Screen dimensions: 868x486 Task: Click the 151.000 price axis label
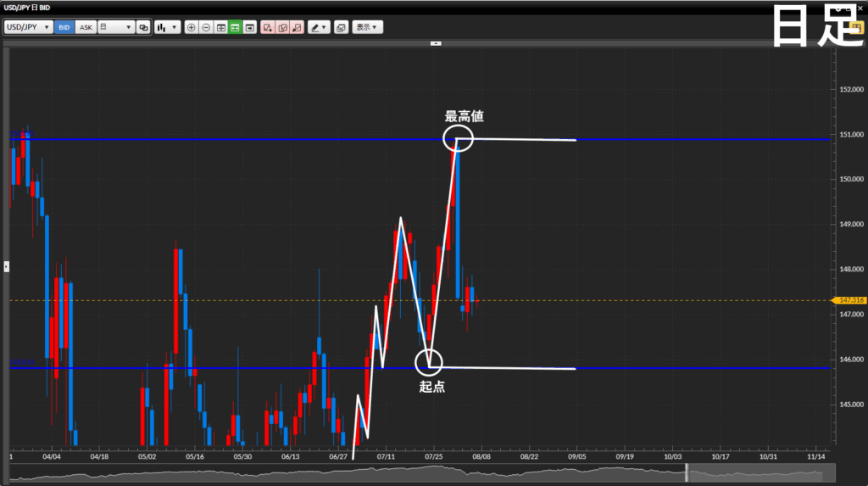[x=851, y=134]
